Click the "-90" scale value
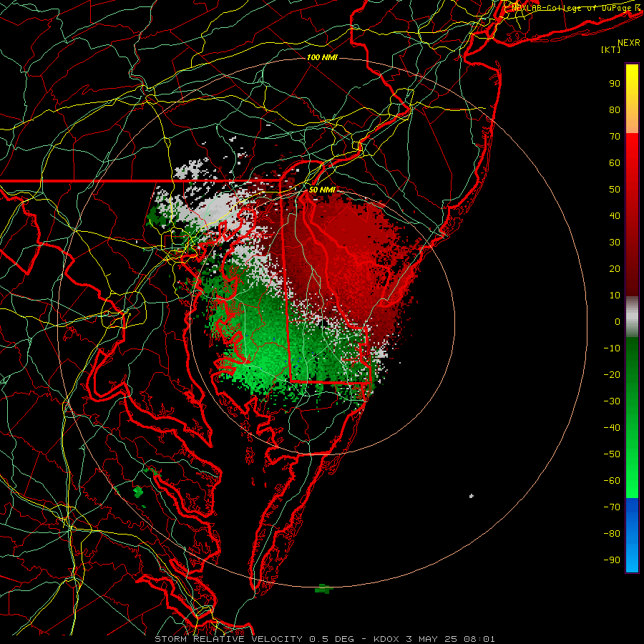The image size is (644, 644). point(612,560)
